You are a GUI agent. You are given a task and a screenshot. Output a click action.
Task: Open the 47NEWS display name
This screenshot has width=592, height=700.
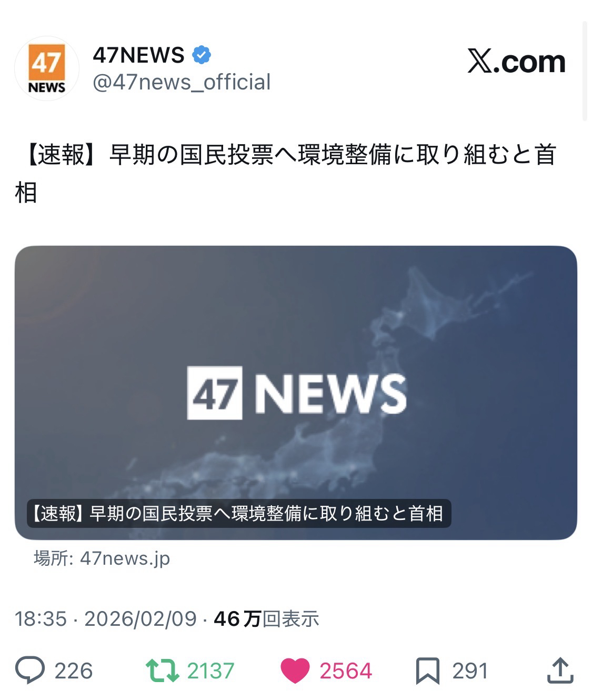point(139,55)
